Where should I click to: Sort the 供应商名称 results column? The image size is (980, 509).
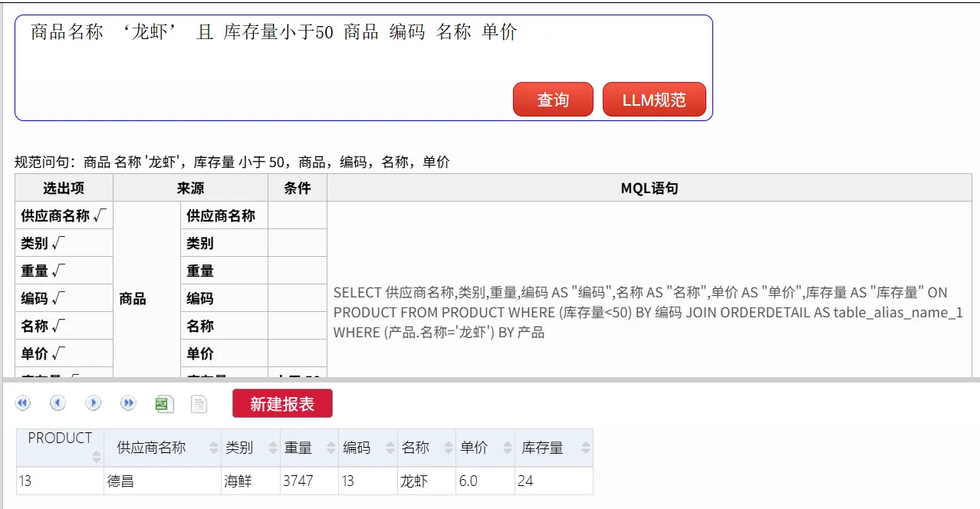(214, 448)
